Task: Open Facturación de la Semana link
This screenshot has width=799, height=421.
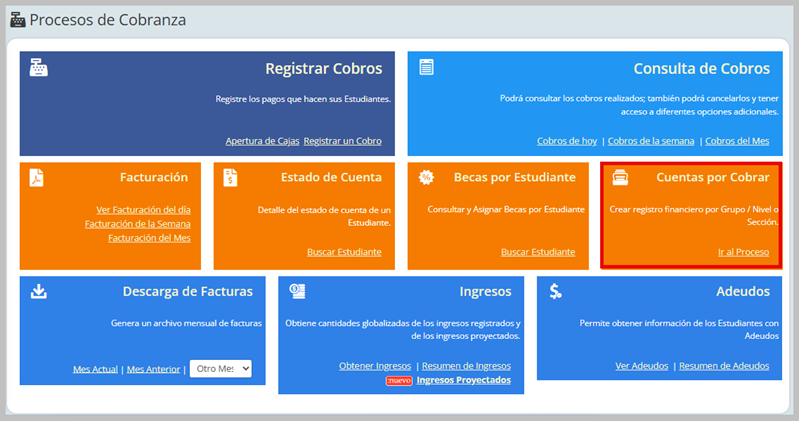Action: (137, 224)
